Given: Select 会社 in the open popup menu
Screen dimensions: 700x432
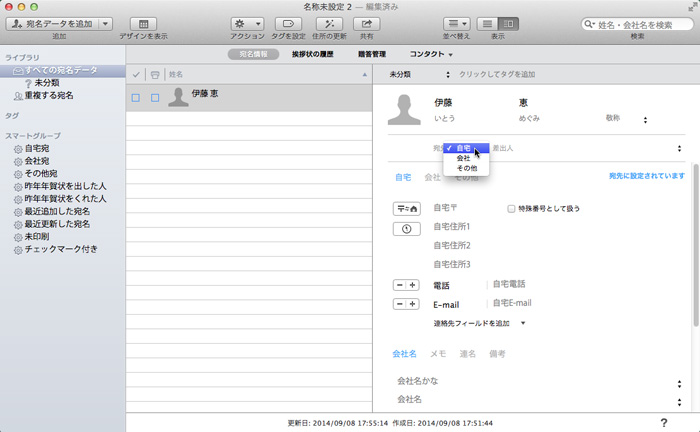Looking at the screenshot, I should click(x=463, y=158).
